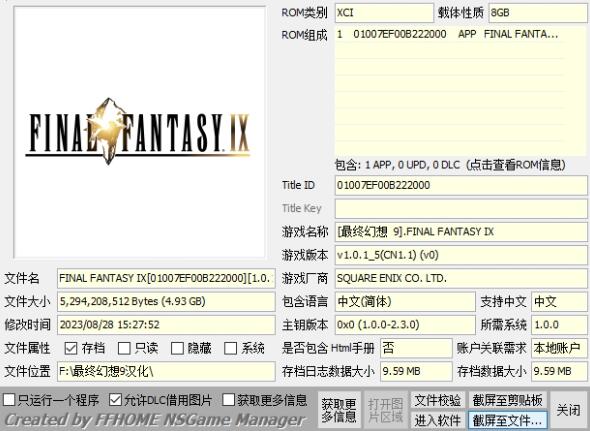Image resolution: width=590 pixels, height=431 pixels.
Task: Toggle the 存档 file attribute checkbox
Action: click(71, 348)
